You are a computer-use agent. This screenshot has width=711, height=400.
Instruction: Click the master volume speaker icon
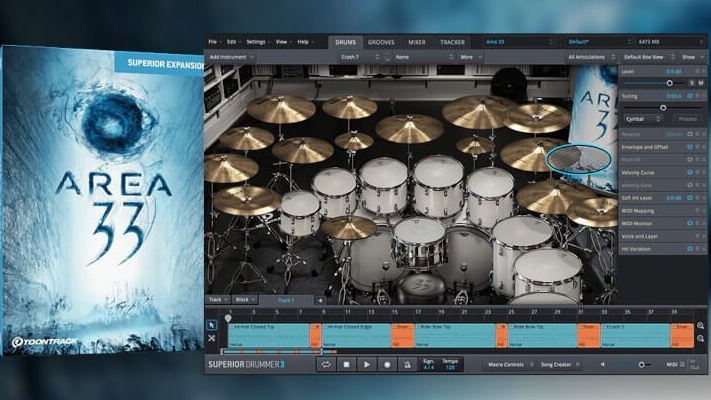[x=602, y=365]
